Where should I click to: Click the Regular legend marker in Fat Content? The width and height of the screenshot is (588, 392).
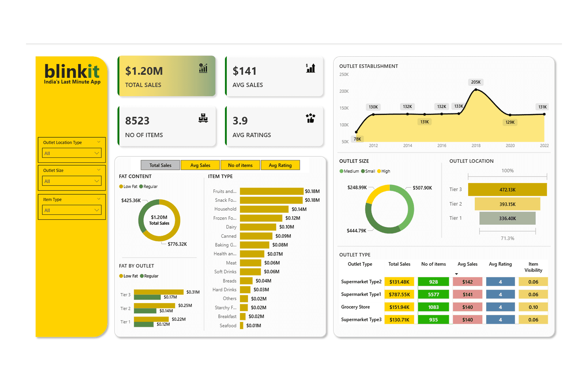[141, 187]
